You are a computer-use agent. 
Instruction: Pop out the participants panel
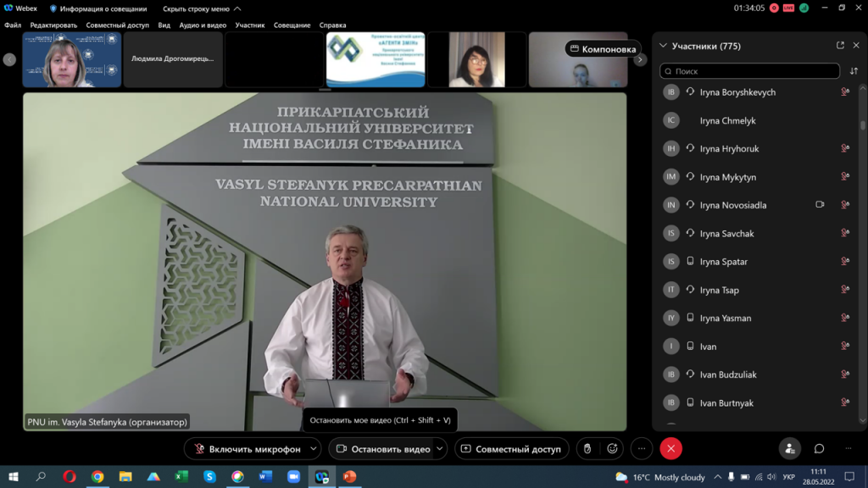(840, 46)
